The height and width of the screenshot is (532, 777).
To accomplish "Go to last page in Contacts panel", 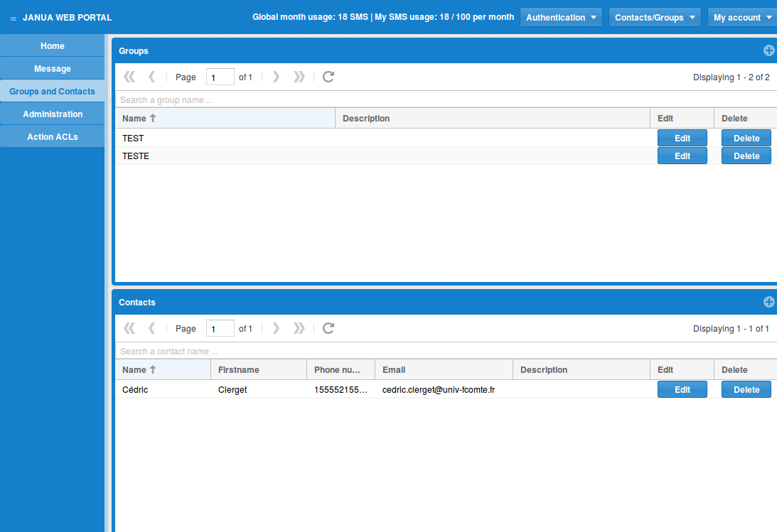I will coord(299,328).
